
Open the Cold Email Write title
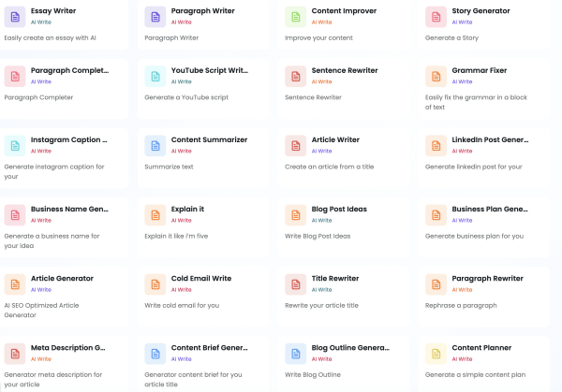tap(201, 278)
